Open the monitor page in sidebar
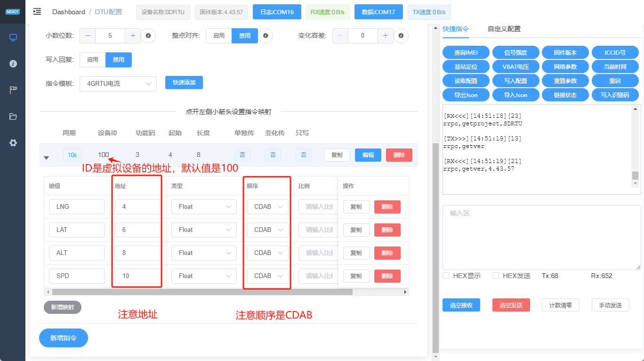The width and height of the screenshot is (644, 361). pyautogui.click(x=13, y=37)
